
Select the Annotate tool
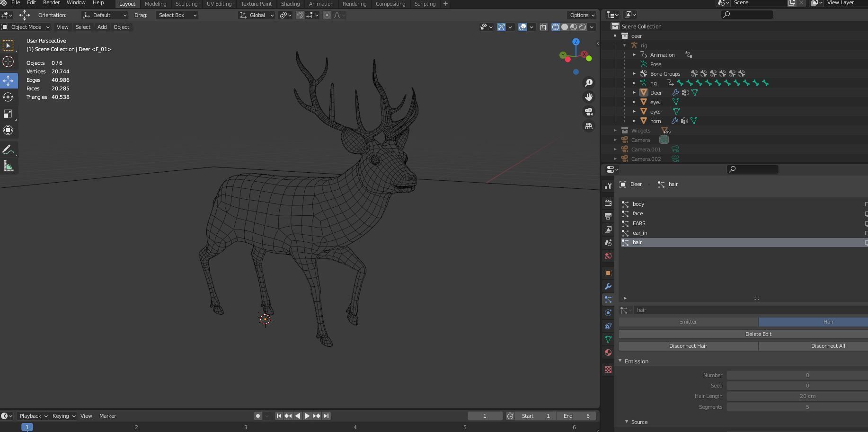tap(8, 150)
